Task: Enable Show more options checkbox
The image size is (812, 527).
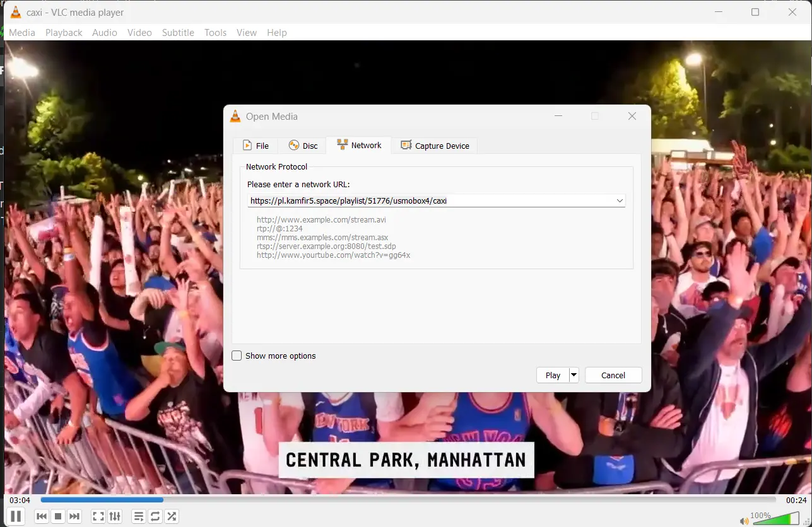Action: click(237, 356)
